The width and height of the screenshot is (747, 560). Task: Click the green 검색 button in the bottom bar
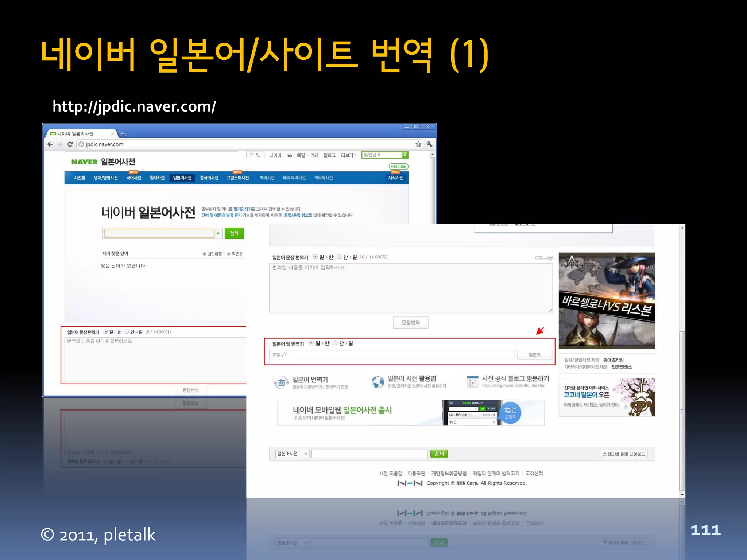click(439, 454)
